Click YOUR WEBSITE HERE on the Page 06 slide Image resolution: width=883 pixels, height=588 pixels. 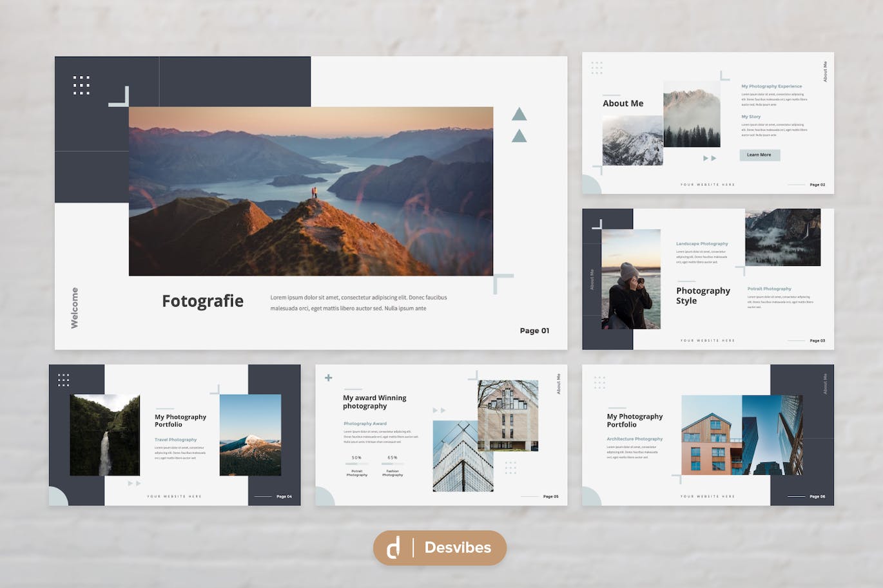[x=708, y=497]
